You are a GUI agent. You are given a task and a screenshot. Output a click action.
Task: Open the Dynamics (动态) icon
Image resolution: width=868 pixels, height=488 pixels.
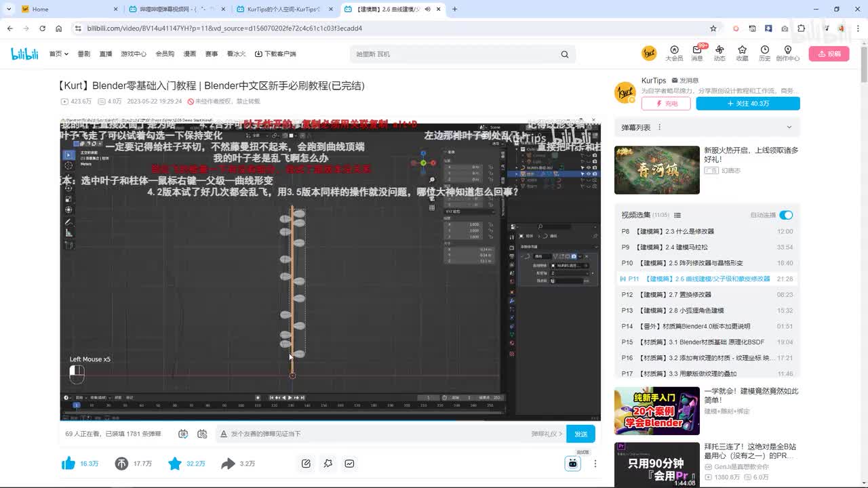point(719,53)
